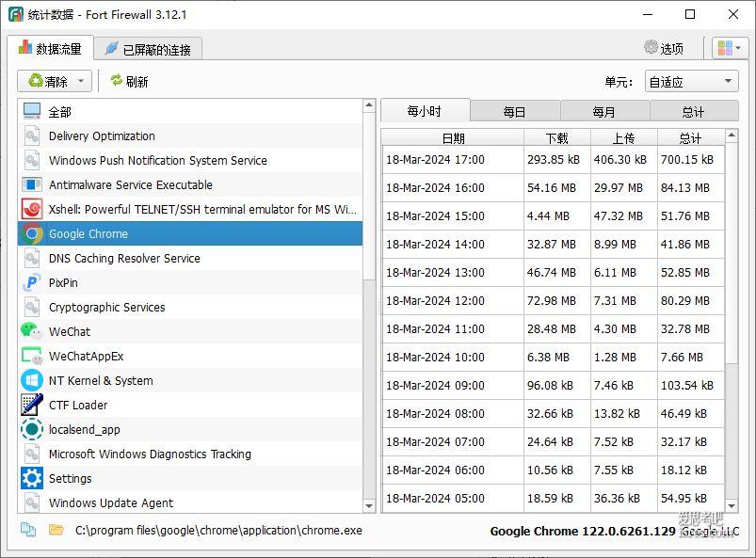Viewport: 756px width, 558px height.
Task: Open the colored grid layout dropdown menu
Action: [729, 48]
